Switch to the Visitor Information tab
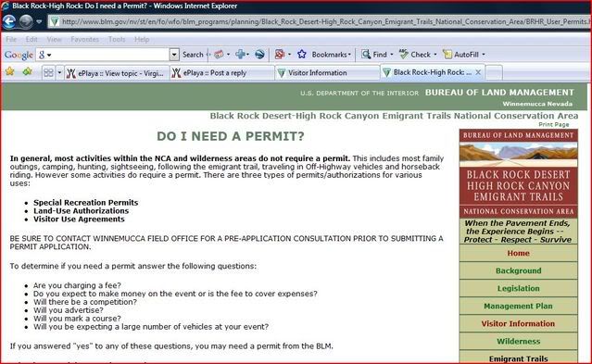This screenshot has height=364, width=592. tap(327, 73)
